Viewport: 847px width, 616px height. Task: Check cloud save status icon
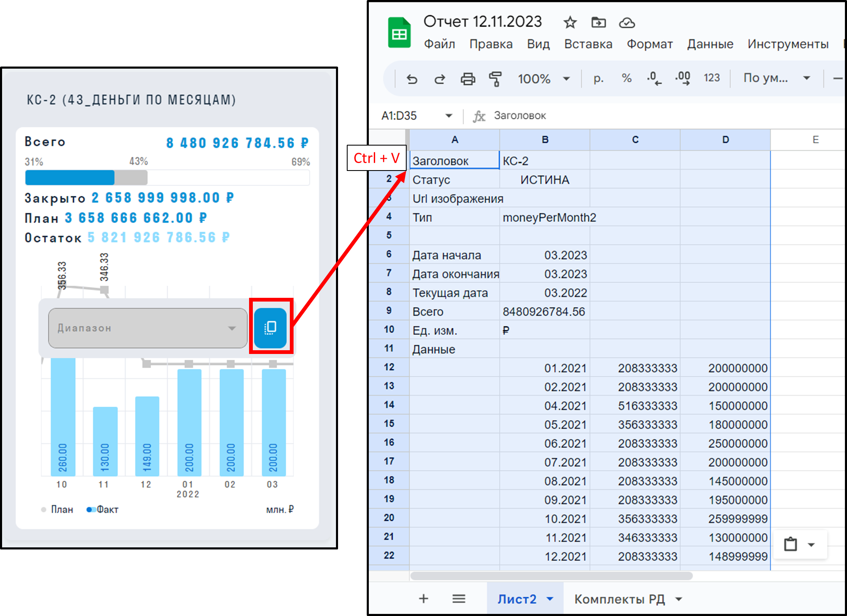point(627,23)
